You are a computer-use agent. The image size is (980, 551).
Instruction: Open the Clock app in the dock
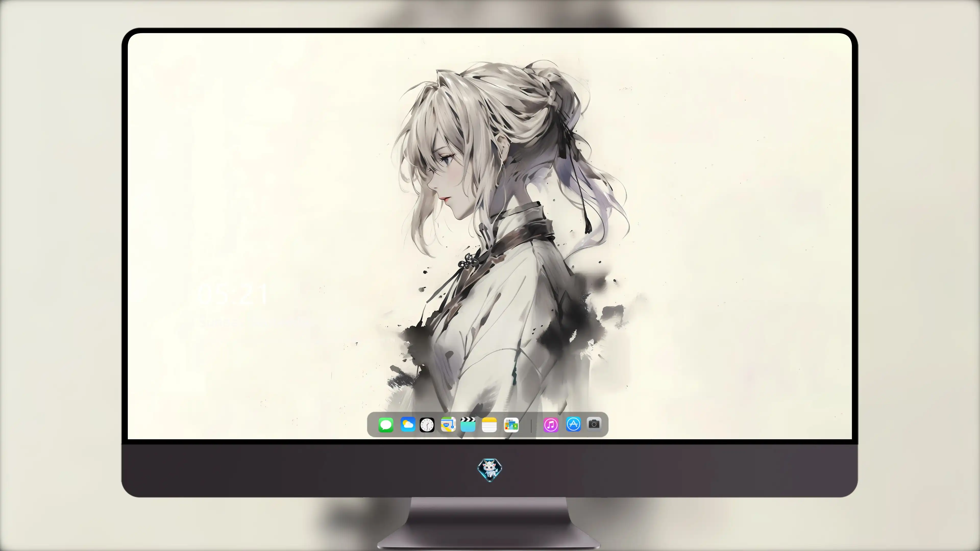click(427, 425)
